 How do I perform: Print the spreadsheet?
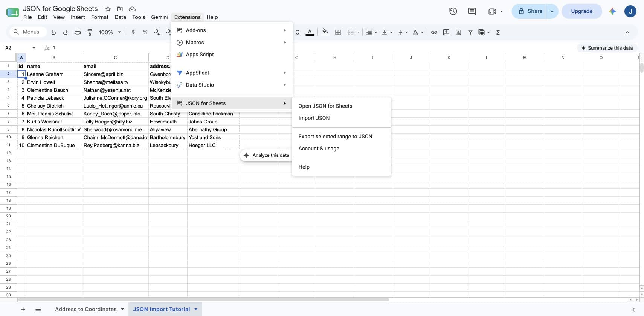point(77,32)
